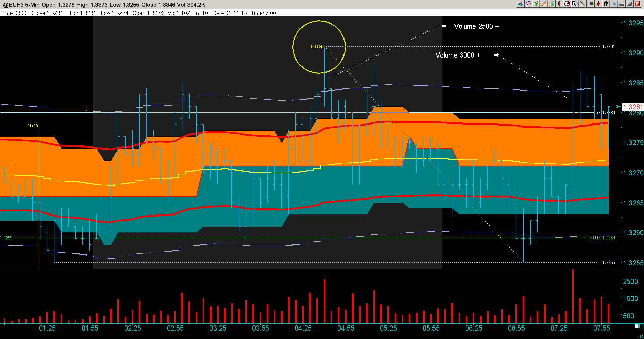Click the 02:25 time axis label
This screenshot has height=339, width=644.
coord(132,328)
